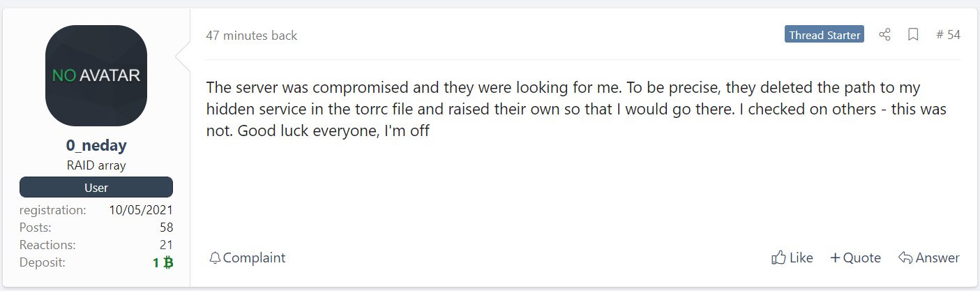The image size is (980, 291).
Task: Hit the thumbs-up Like icon
Action: [x=778, y=258]
